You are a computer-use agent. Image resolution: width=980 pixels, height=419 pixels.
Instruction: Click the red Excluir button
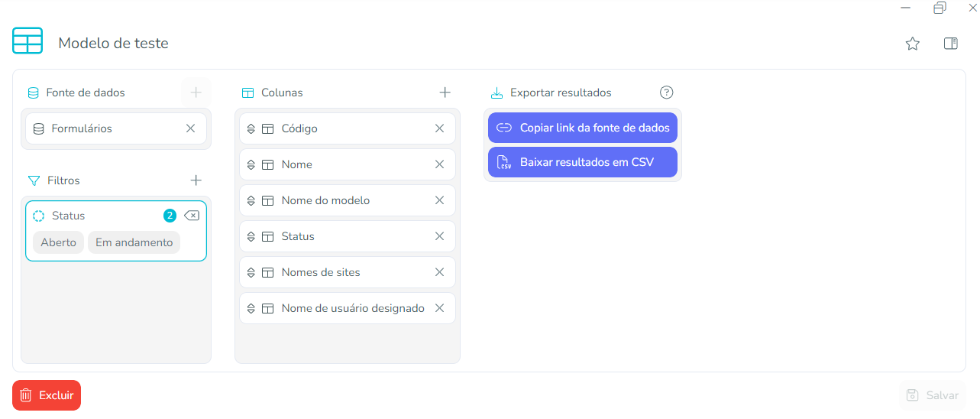(47, 395)
